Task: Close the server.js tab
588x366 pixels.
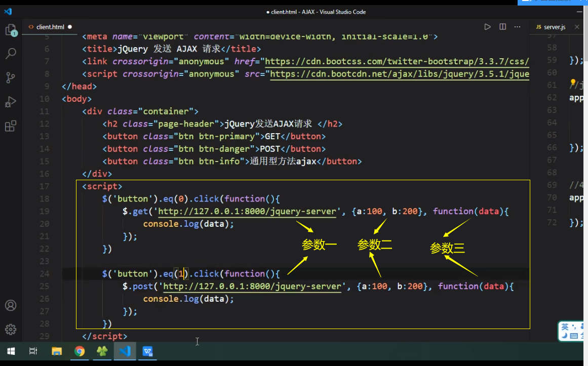Action: coord(577,27)
